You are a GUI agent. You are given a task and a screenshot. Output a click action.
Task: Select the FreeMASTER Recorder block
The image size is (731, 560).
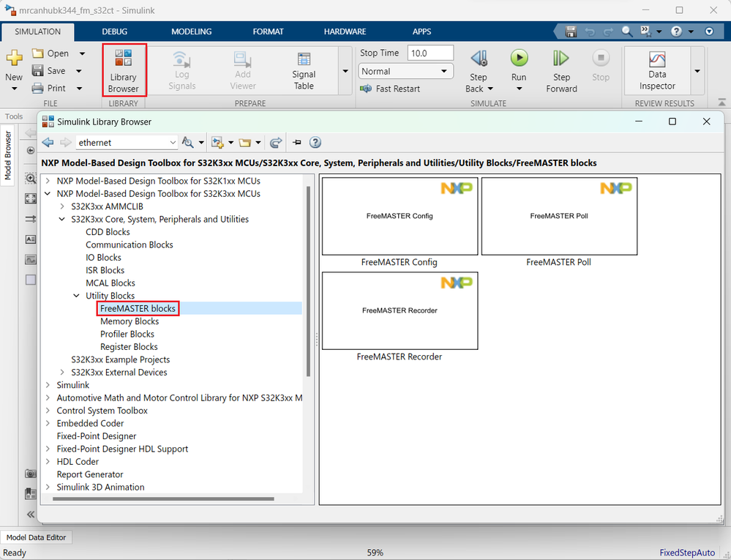tap(400, 310)
